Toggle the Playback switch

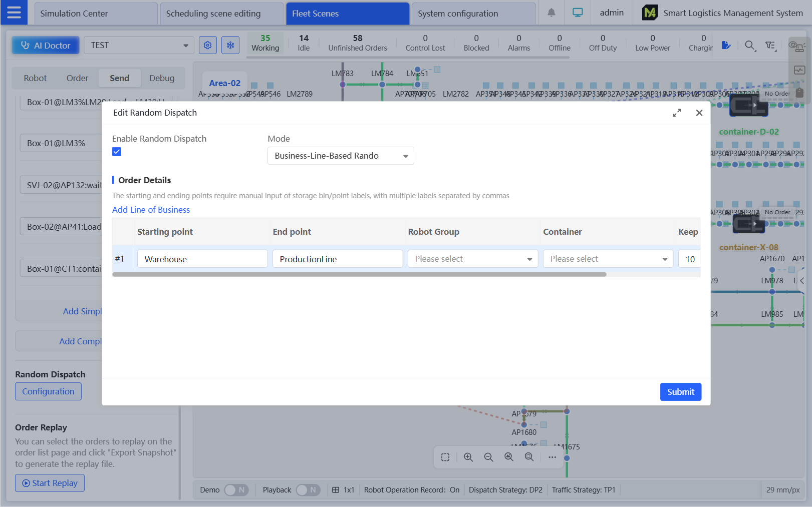[x=308, y=490]
